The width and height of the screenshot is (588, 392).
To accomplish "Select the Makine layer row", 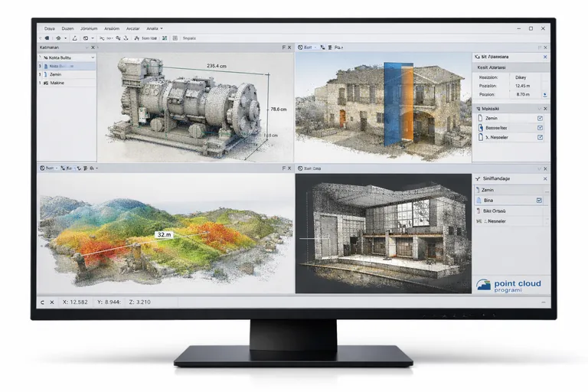I will point(67,83).
